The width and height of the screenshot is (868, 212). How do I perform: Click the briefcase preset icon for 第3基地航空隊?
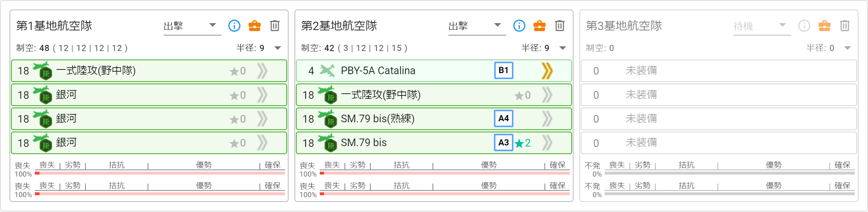pyautogui.click(x=825, y=26)
